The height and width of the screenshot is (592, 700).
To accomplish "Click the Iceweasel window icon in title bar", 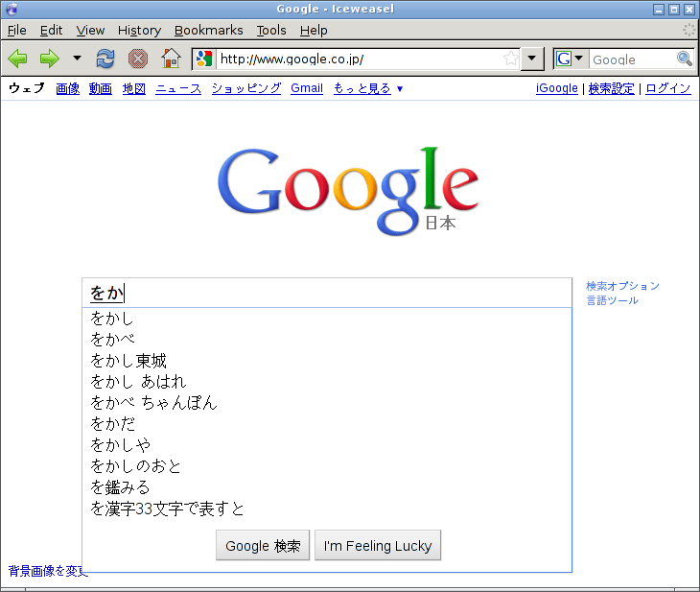I will pos(12,9).
